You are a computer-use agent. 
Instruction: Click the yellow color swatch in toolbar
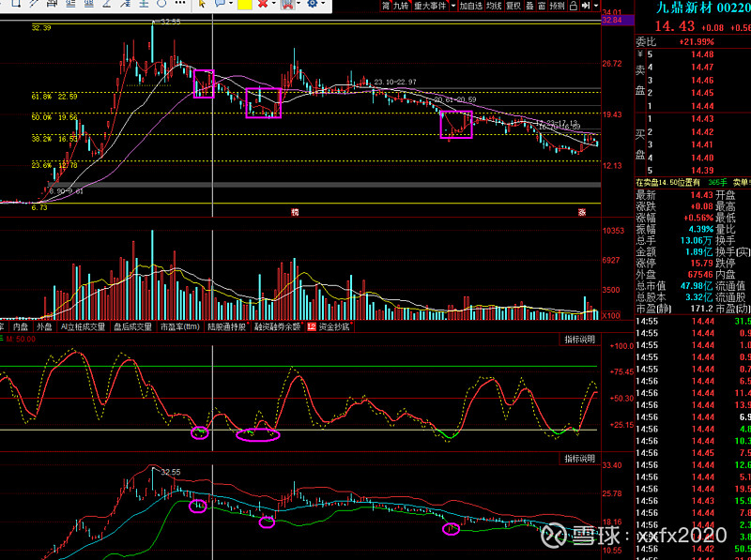tap(244, 5)
